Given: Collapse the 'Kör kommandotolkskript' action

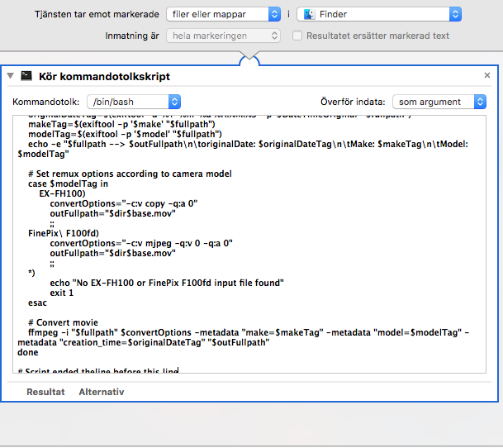Looking at the screenshot, I should tap(10, 76).
